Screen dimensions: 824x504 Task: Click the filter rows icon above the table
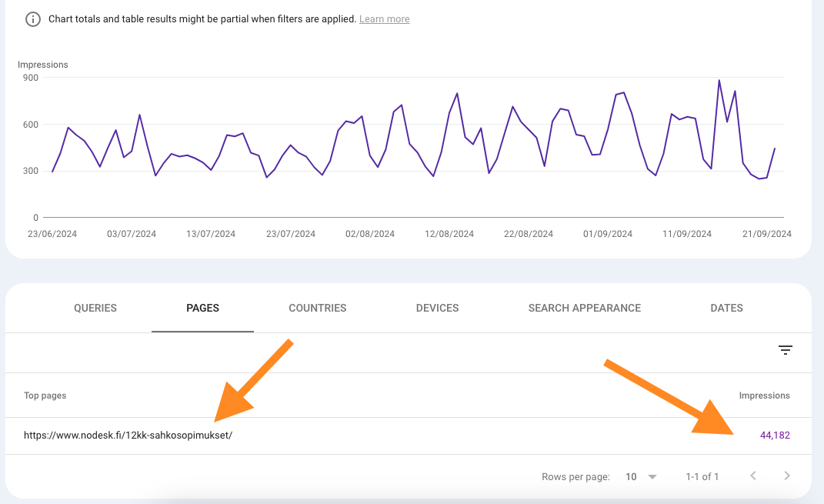785,350
